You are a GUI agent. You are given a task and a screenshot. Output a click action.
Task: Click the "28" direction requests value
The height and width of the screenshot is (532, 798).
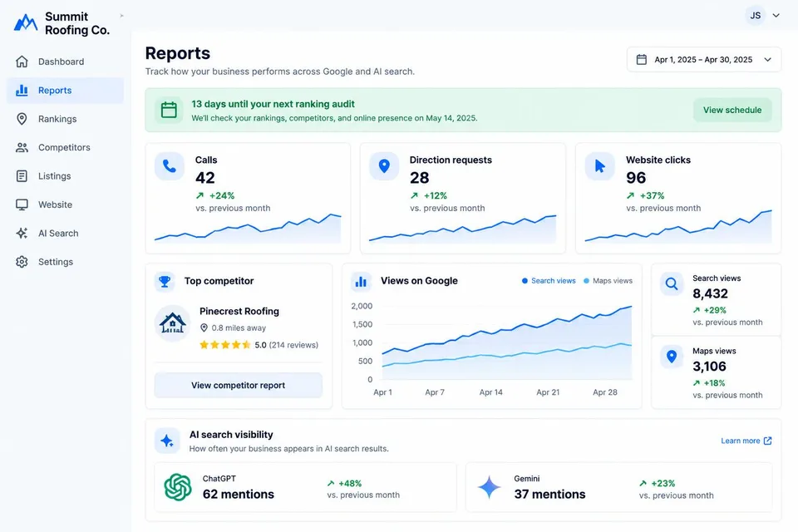click(x=419, y=178)
